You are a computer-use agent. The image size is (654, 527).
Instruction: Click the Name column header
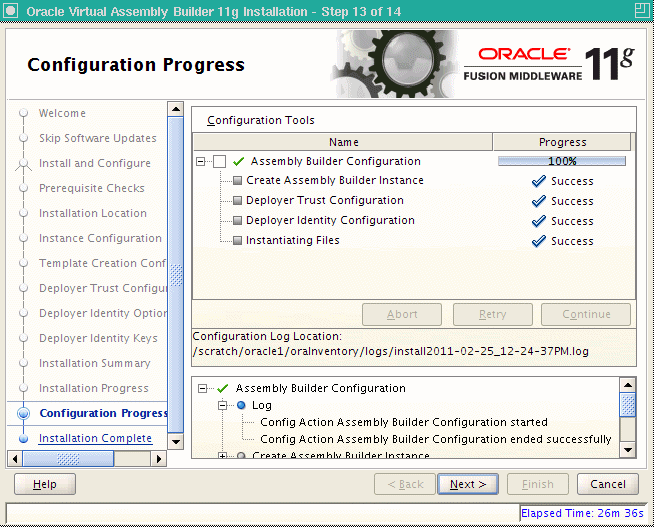343,142
